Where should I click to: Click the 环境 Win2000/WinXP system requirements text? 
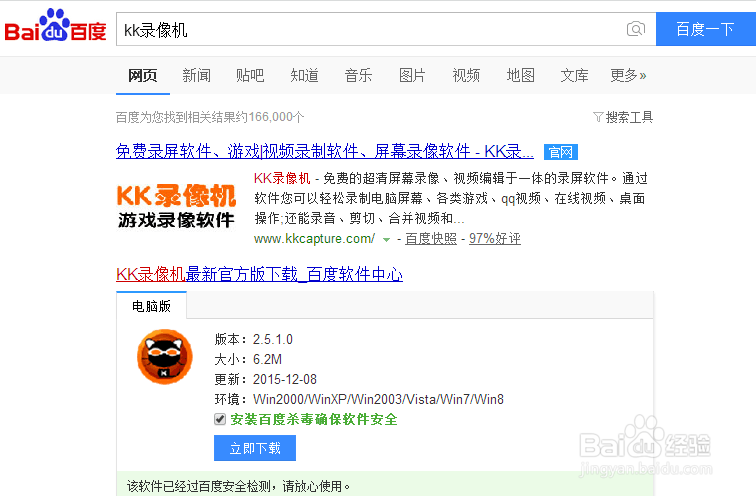point(359,399)
